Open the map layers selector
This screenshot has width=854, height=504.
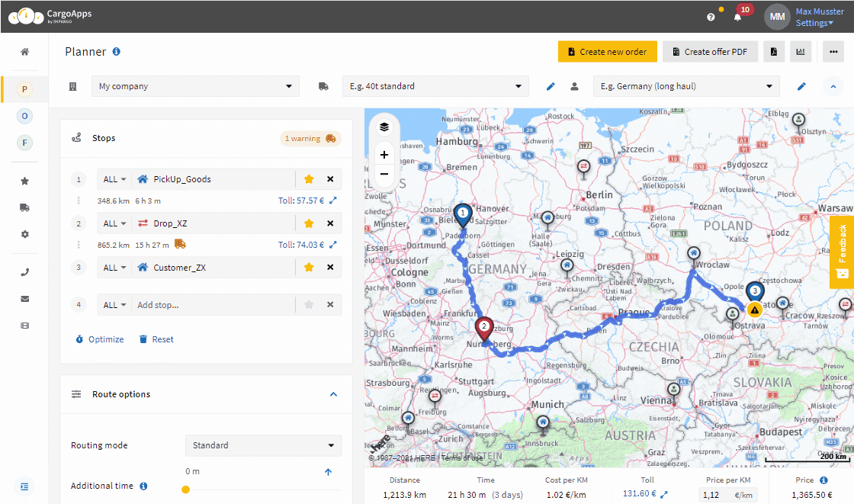pos(384,127)
